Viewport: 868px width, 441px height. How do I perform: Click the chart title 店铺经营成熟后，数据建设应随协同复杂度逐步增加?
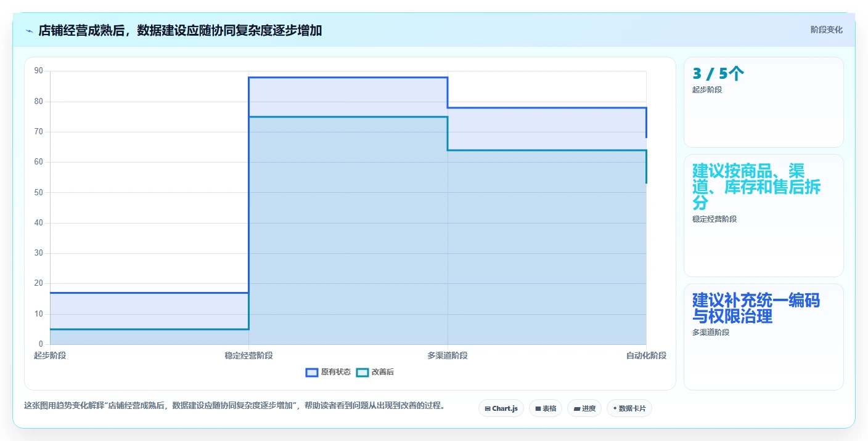coord(180,30)
